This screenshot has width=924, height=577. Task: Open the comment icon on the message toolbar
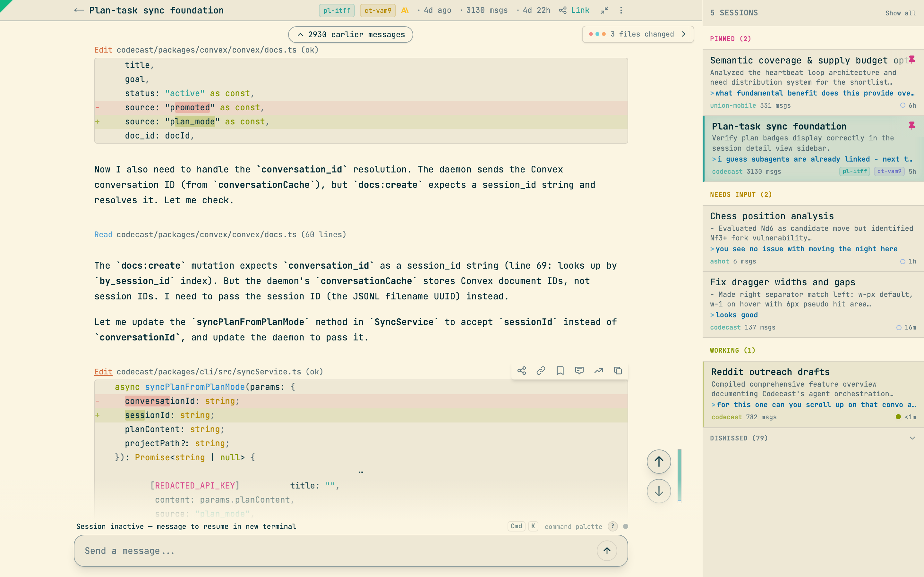point(580,370)
